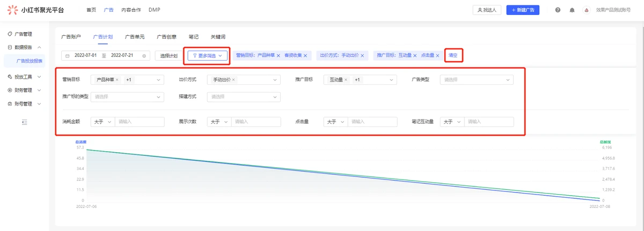Collapse the sidebar with the fold icon
The width and height of the screenshot is (644, 231).
pos(24,122)
